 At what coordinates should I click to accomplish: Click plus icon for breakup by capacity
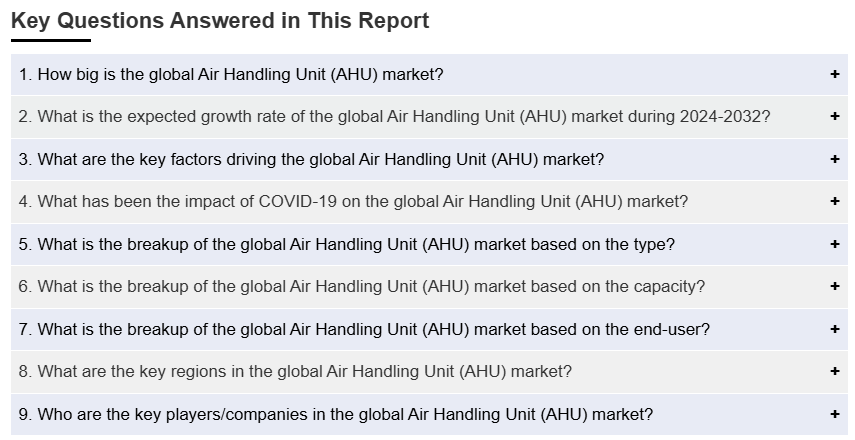(834, 287)
